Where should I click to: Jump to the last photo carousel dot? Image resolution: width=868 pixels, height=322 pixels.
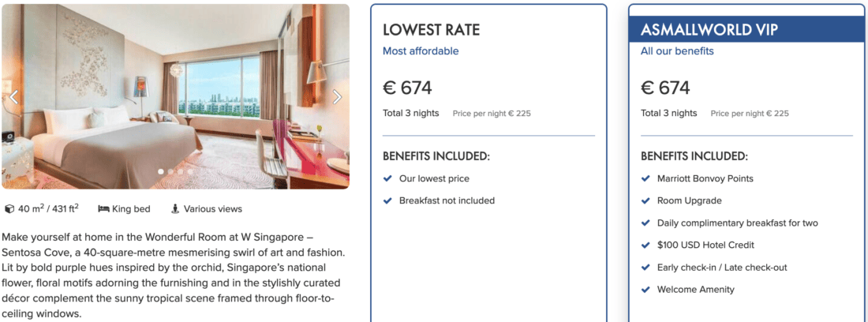[189, 171]
